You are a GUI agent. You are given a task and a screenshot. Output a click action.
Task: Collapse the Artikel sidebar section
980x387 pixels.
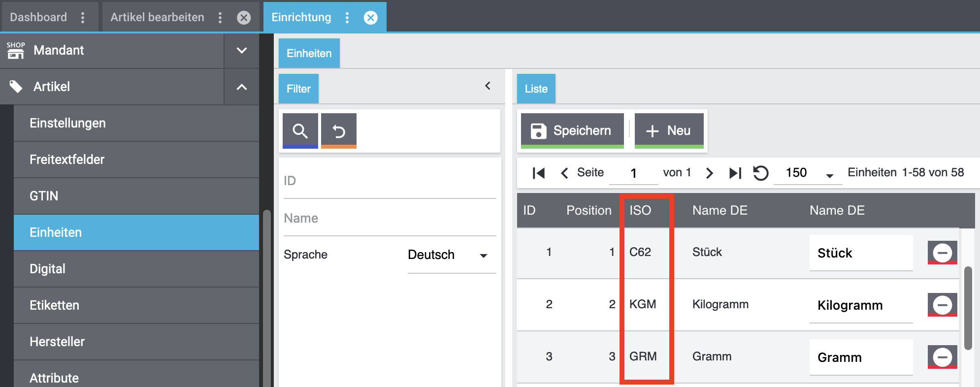241,87
